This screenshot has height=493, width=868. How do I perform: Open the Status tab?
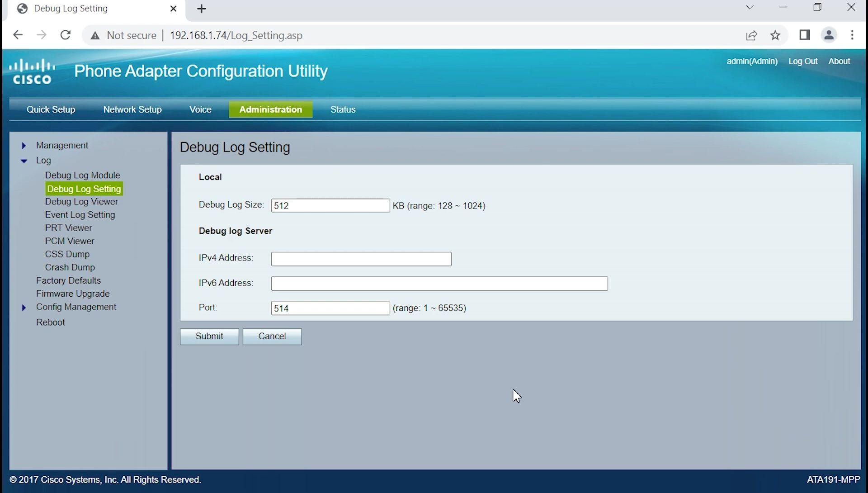[343, 109]
